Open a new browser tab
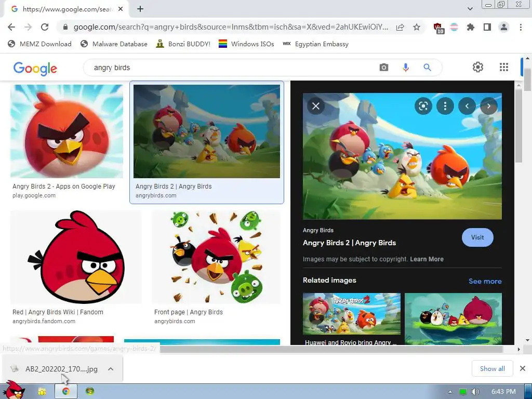 point(140,9)
